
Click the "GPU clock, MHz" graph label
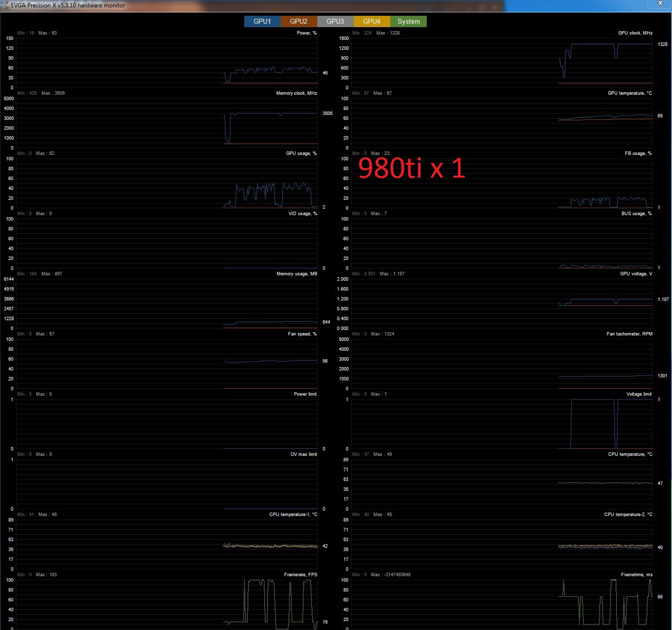tap(635, 33)
